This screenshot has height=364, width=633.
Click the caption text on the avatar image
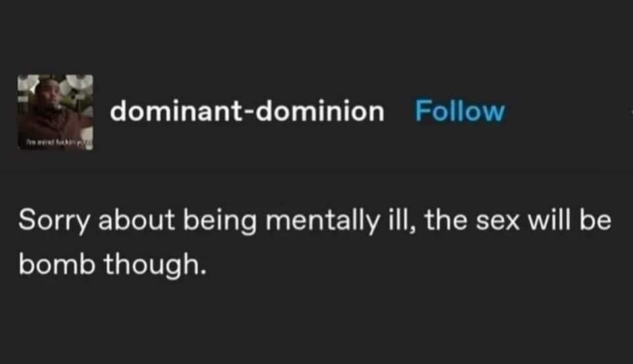click(x=59, y=142)
